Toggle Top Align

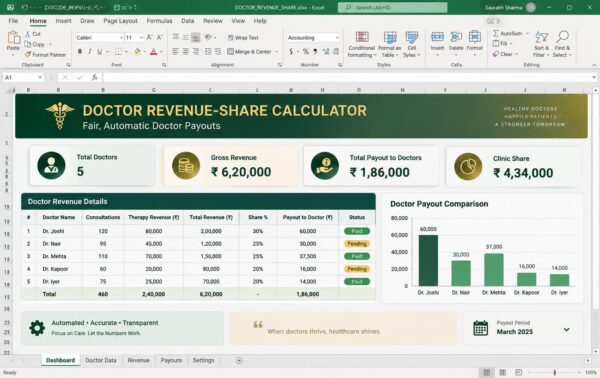click(176, 37)
